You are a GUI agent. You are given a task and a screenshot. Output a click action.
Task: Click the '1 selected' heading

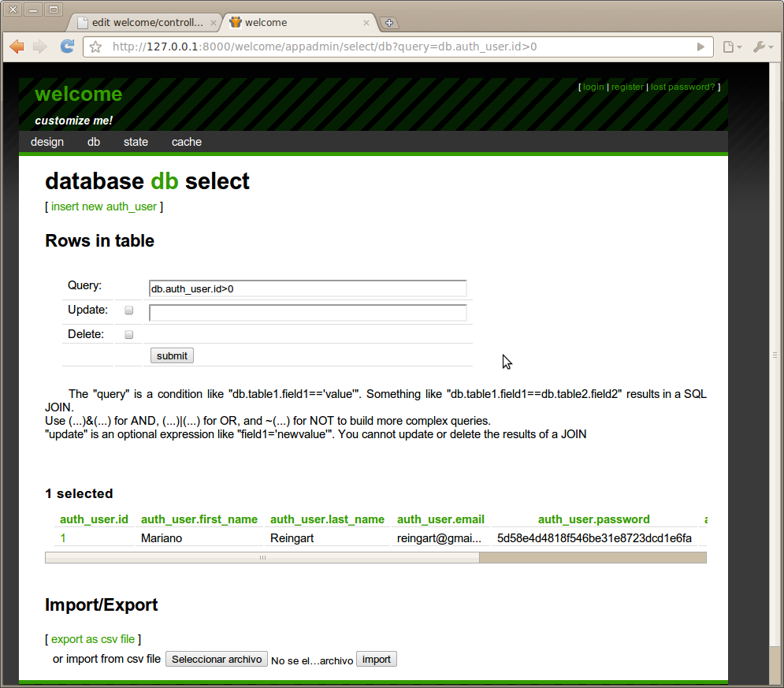pos(79,493)
